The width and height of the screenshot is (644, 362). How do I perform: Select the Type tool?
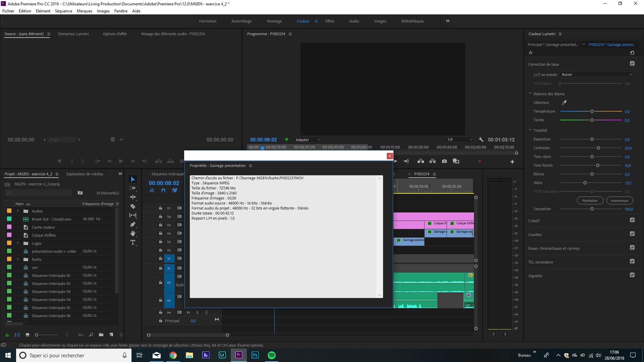tap(133, 242)
